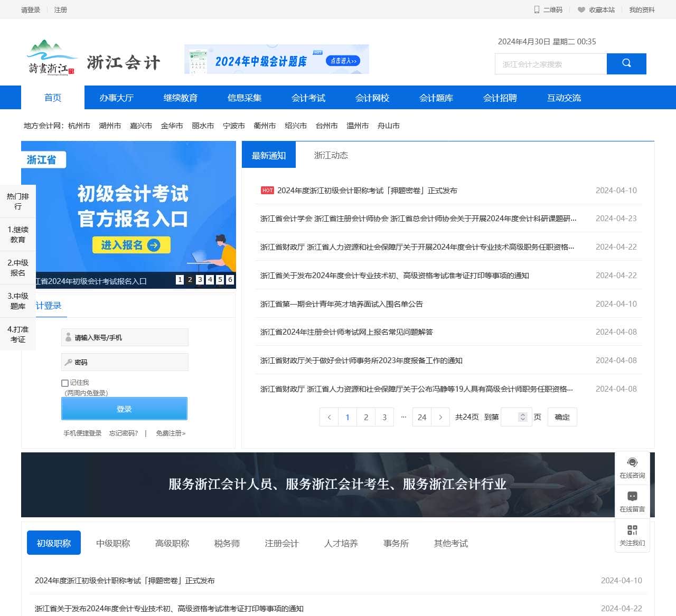
Task: Switch the carousel to slide 6
Action: click(230, 279)
